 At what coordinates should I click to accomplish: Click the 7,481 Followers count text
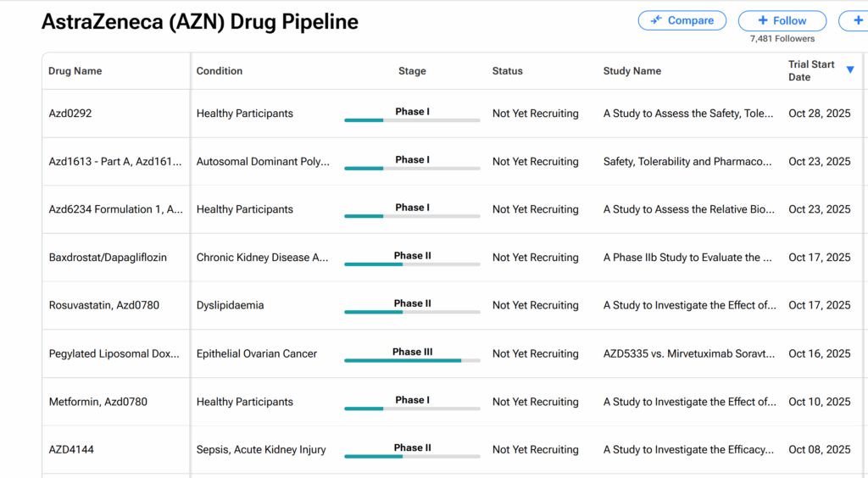(x=782, y=39)
